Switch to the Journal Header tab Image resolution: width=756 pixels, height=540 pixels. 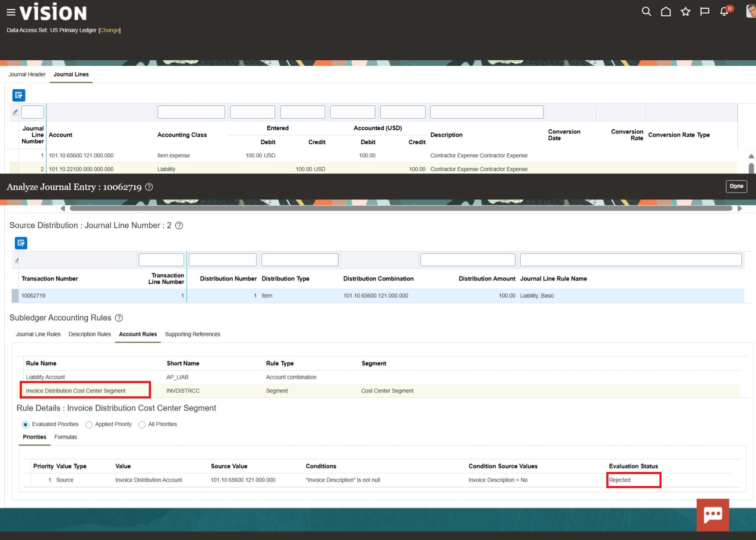27,74
